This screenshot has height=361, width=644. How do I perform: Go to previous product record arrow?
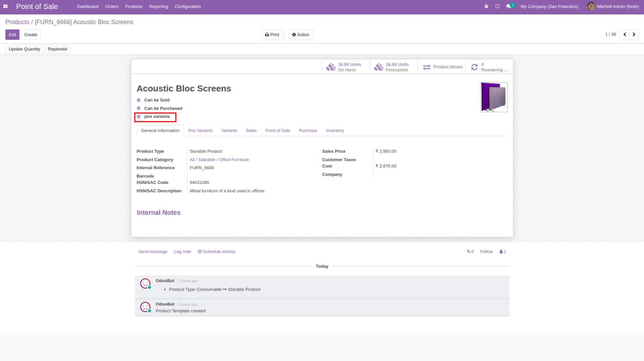(625, 35)
